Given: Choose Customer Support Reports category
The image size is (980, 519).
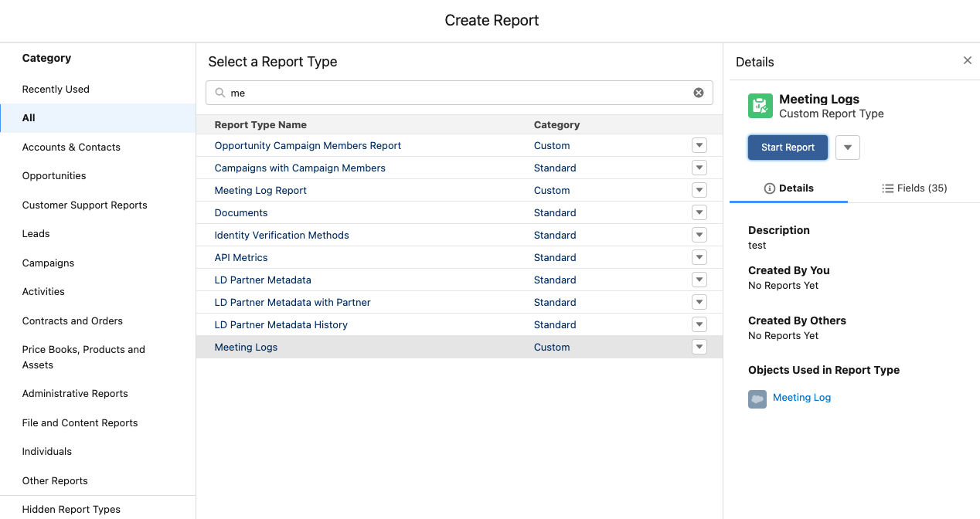Looking at the screenshot, I should (84, 205).
